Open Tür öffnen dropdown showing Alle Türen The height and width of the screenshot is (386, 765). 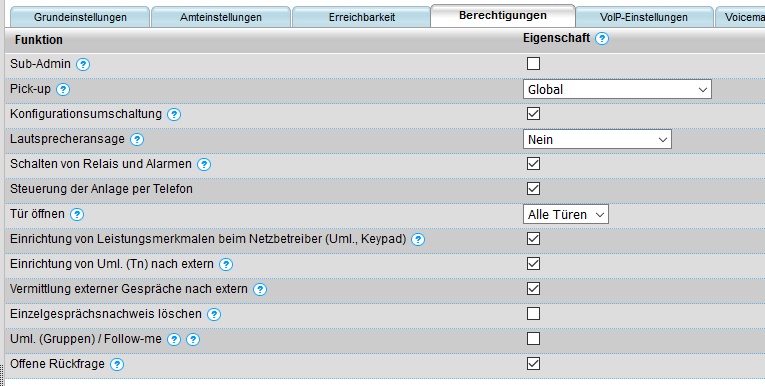565,214
